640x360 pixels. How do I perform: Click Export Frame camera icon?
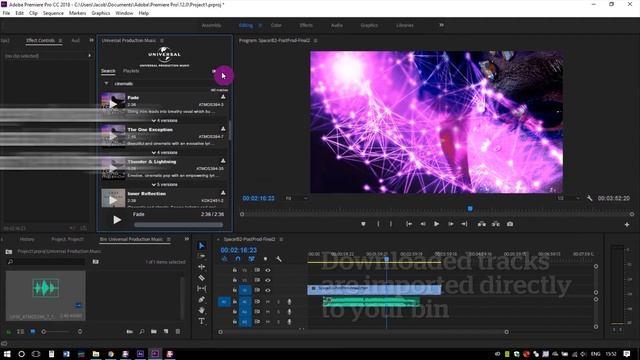tap(510, 224)
